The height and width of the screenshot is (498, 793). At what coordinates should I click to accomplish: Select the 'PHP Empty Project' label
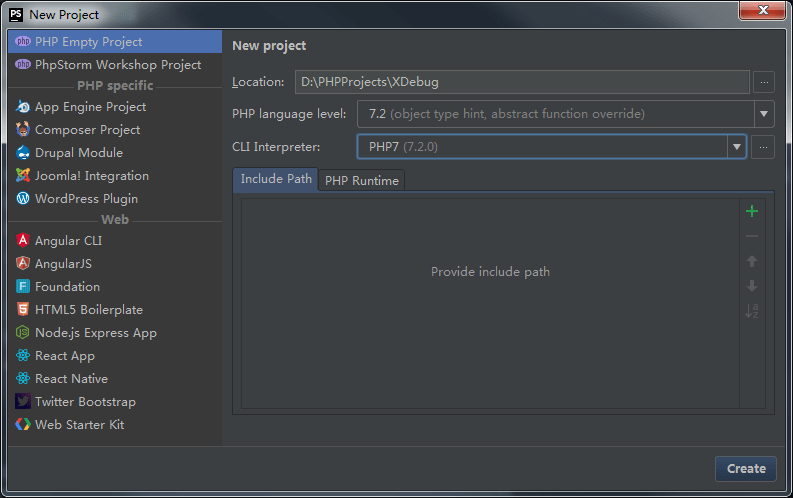pyautogui.click(x=89, y=42)
